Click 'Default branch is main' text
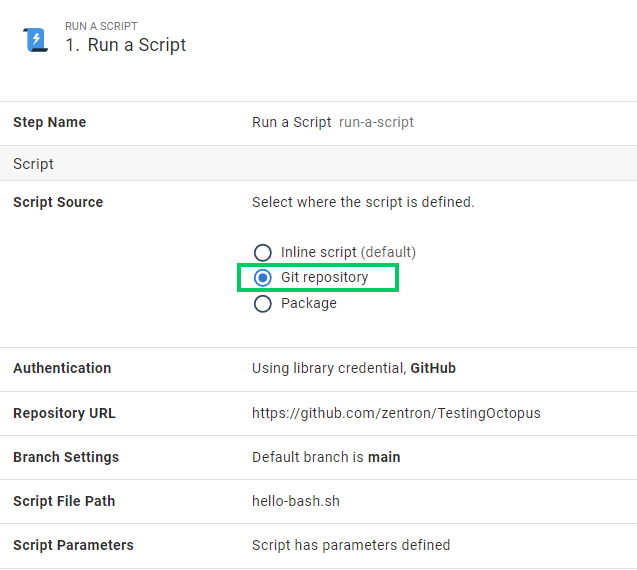The image size is (637, 570). 326,457
